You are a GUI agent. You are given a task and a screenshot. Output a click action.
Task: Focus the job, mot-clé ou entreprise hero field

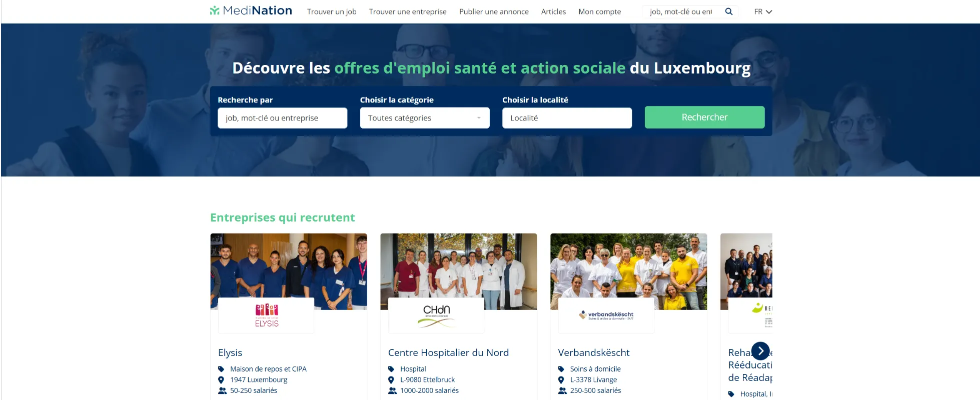[x=282, y=118]
